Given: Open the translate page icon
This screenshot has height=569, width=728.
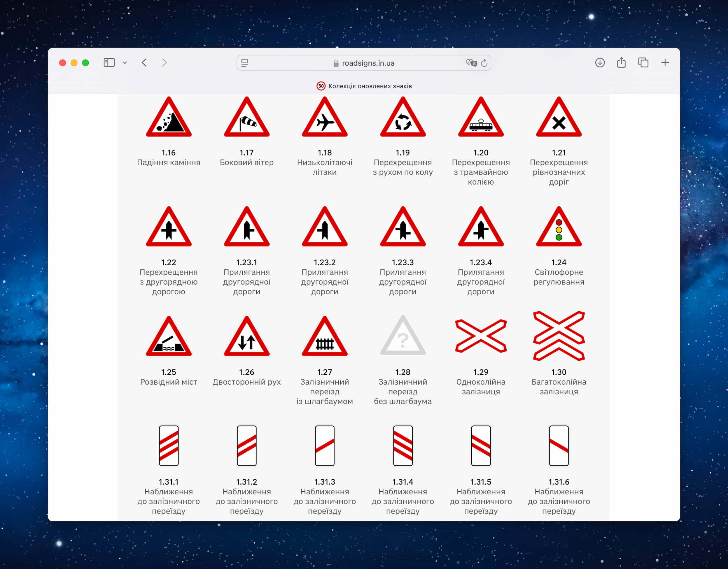Looking at the screenshot, I should click(x=472, y=63).
